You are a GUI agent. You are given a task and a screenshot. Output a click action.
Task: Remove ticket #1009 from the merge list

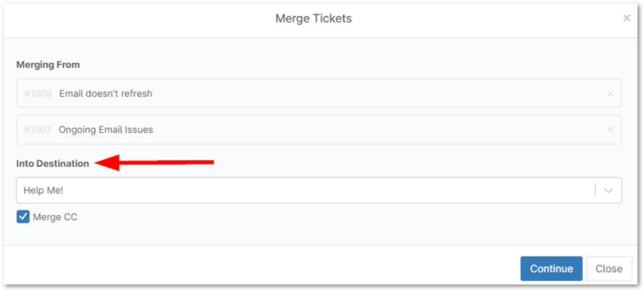(x=610, y=94)
